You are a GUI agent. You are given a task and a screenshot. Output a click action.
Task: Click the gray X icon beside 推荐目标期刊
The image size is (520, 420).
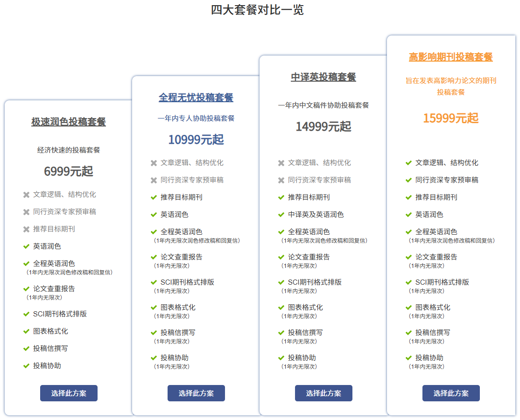click(26, 229)
